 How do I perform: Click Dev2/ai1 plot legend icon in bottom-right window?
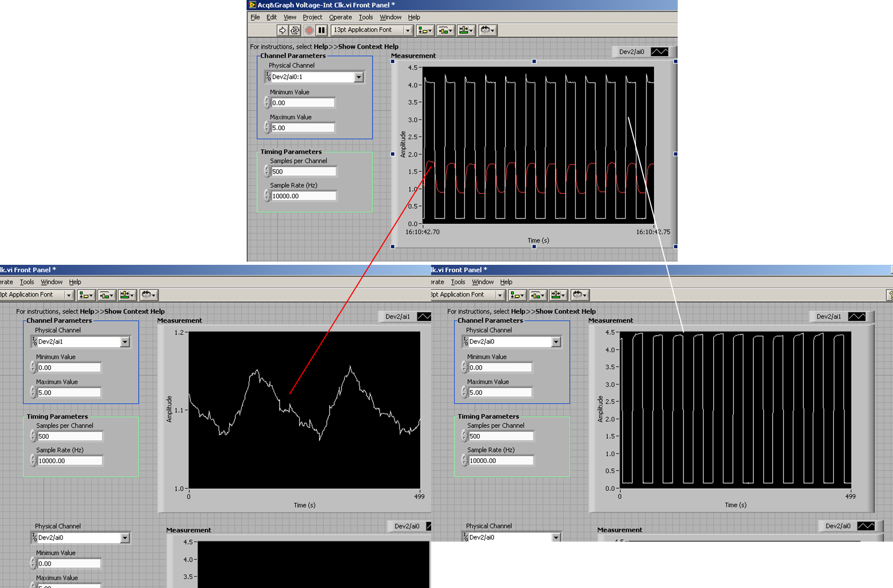point(857,316)
